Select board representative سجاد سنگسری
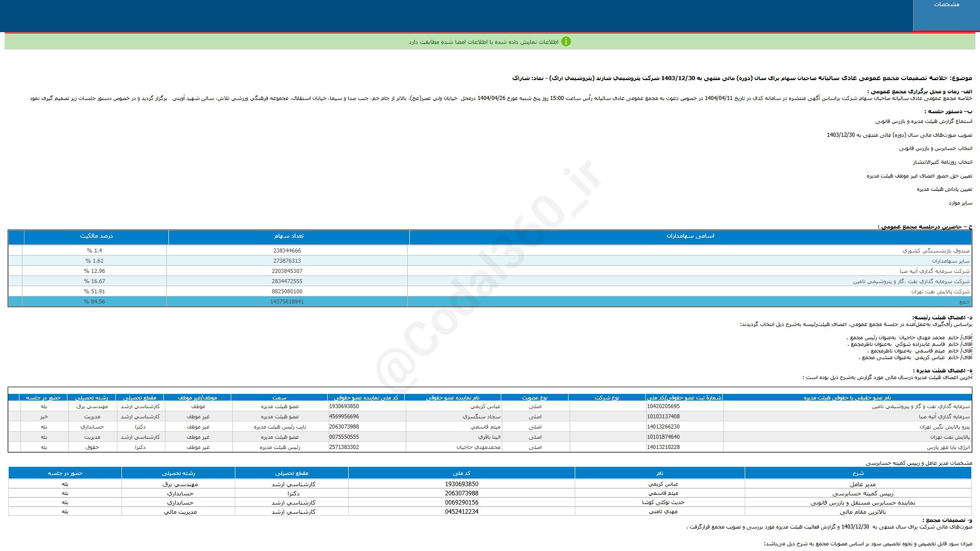This screenshot has width=980, height=551. click(481, 417)
